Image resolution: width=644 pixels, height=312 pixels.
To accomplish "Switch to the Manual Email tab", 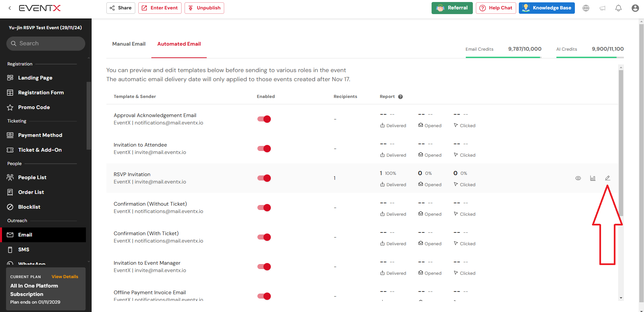I will 129,44.
